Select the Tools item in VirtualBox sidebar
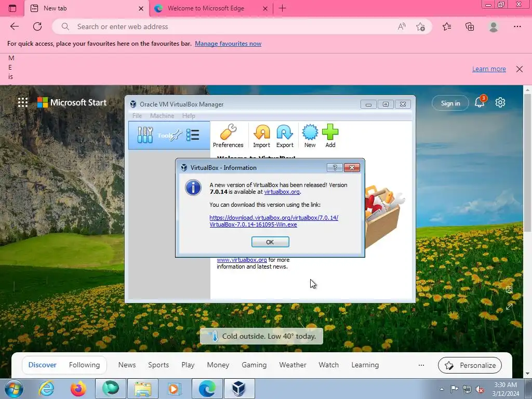Image resolution: width=532 pixels, height=399 pixels. click(169, 136)
